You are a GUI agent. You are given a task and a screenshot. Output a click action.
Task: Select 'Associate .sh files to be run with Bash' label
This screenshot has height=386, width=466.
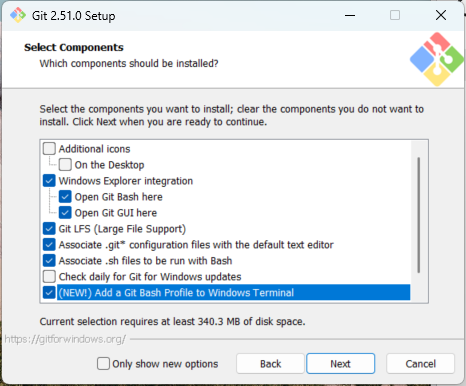click(145, 261)
